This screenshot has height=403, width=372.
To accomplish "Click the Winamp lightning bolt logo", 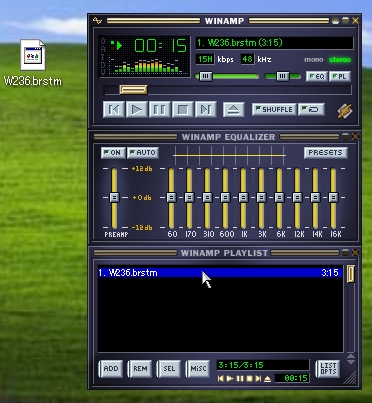I will (345, 111).
